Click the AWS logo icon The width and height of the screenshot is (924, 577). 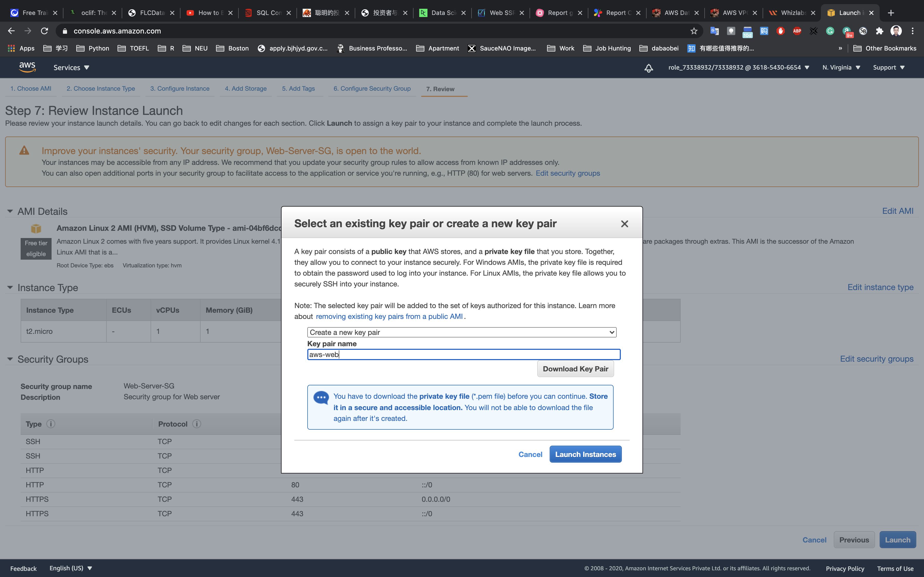pyautogui.click(x=27, y=67)
